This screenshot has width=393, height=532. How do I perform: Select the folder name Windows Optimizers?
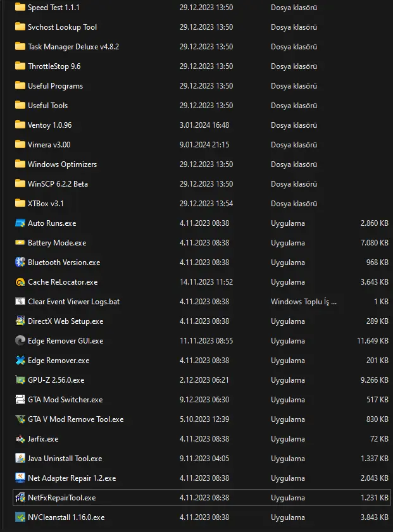(62, 164)
